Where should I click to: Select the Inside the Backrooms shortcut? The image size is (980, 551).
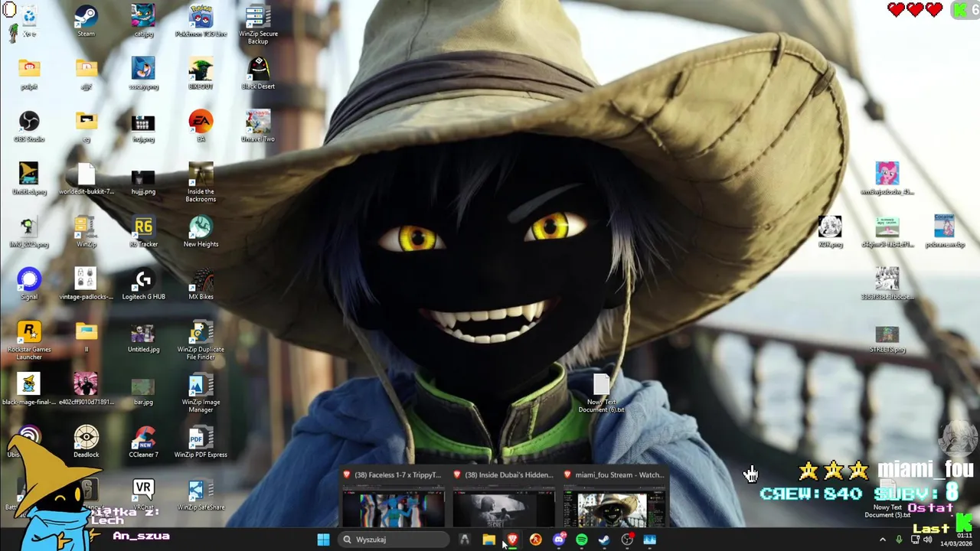click(201, 182)
